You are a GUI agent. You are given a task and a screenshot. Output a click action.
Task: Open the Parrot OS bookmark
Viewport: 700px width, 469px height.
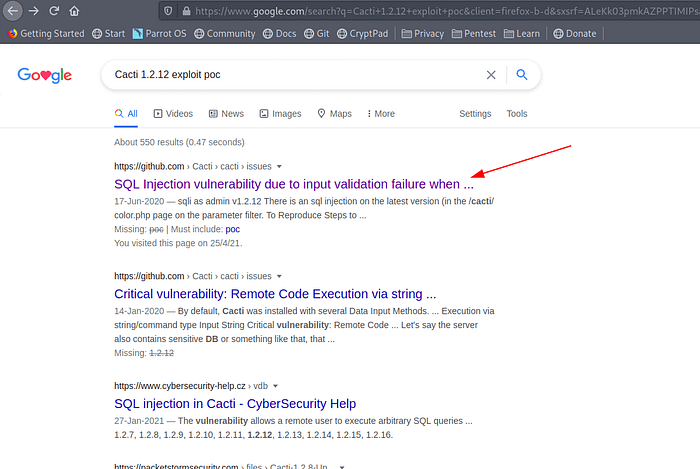click(159, 33)
